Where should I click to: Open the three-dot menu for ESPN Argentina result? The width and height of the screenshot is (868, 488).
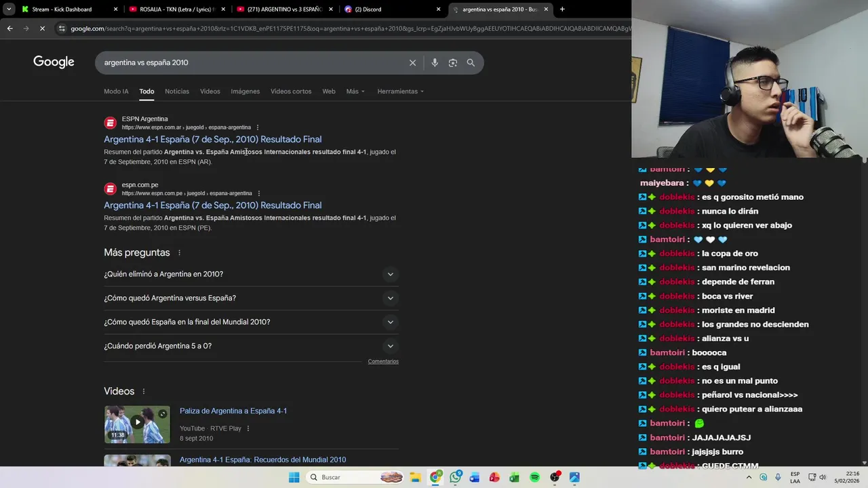click(x=258, y=127)
